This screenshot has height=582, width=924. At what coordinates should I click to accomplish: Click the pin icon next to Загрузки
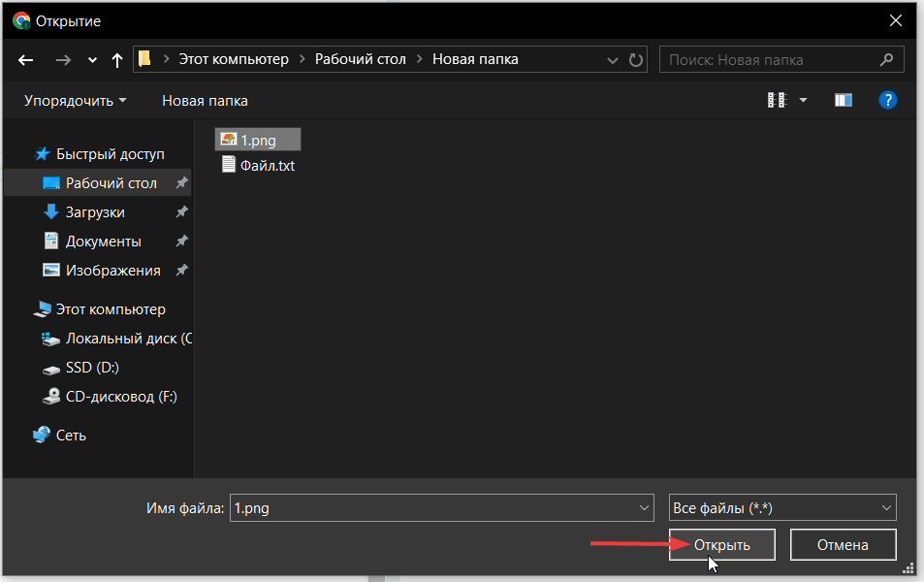click(181, 211)
